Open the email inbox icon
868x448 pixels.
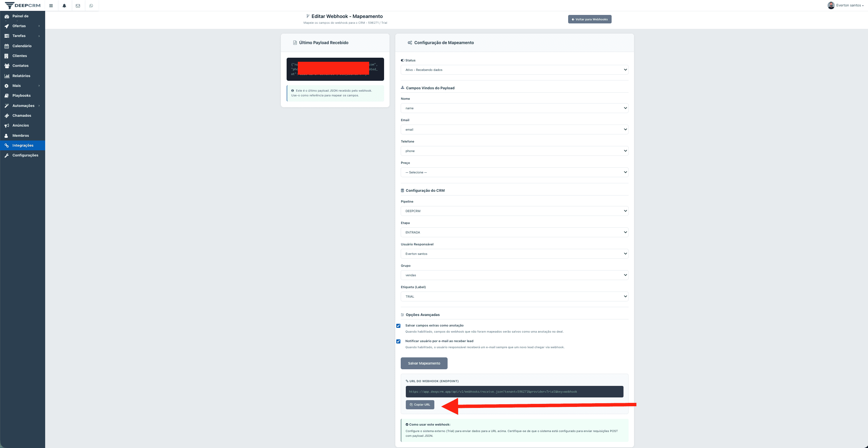(78, 5)
